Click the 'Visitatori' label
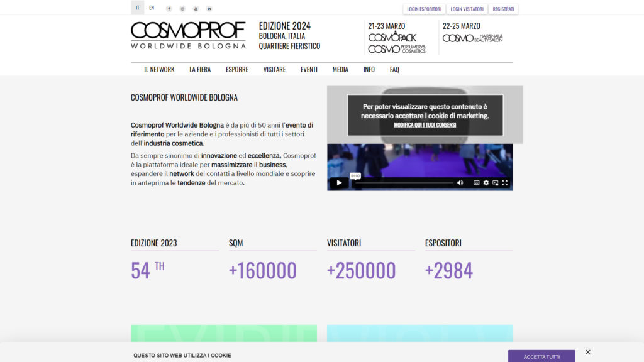The image size is (644, 362). (x=344, y=243)
